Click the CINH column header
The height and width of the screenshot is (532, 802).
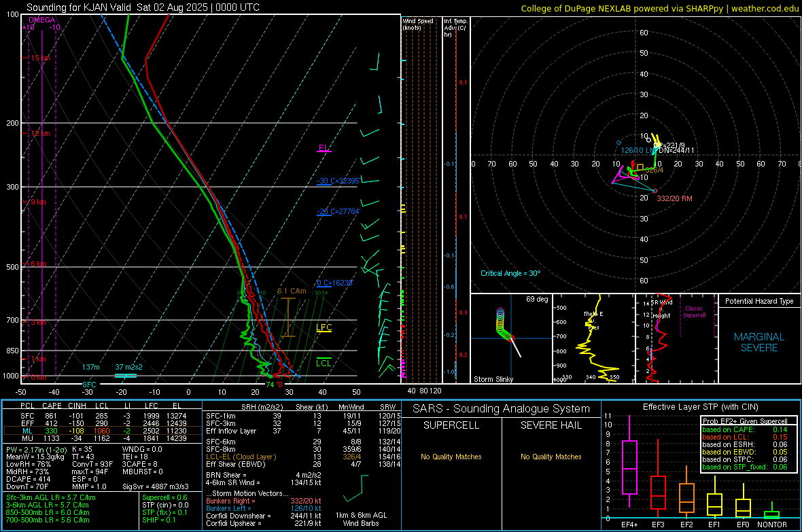77,406
